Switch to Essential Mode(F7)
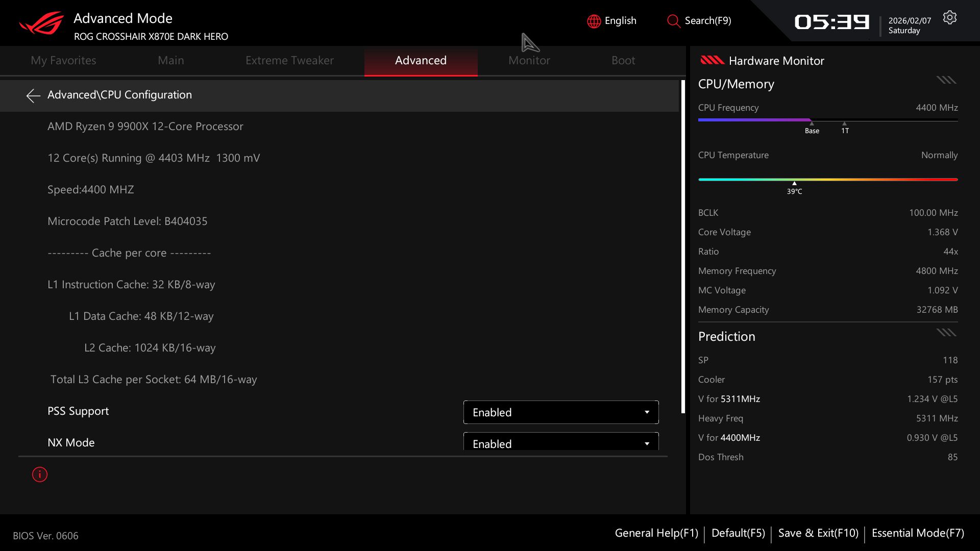The image size is (980, 551). pos(918,533)
